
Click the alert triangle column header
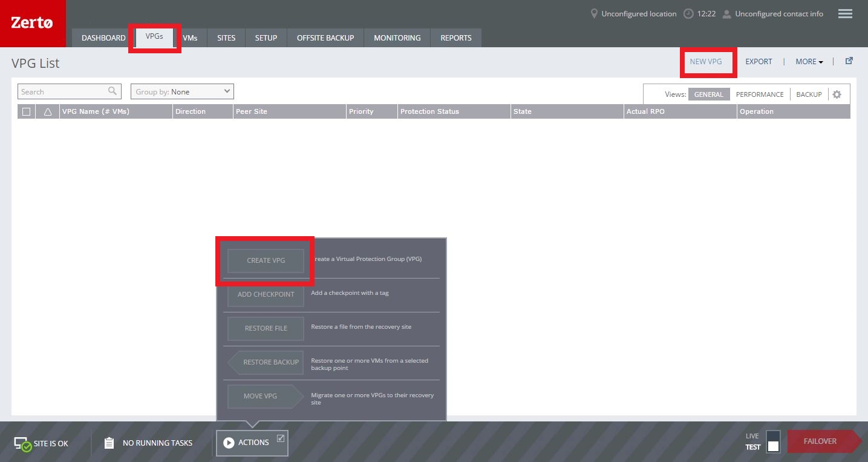48,111
